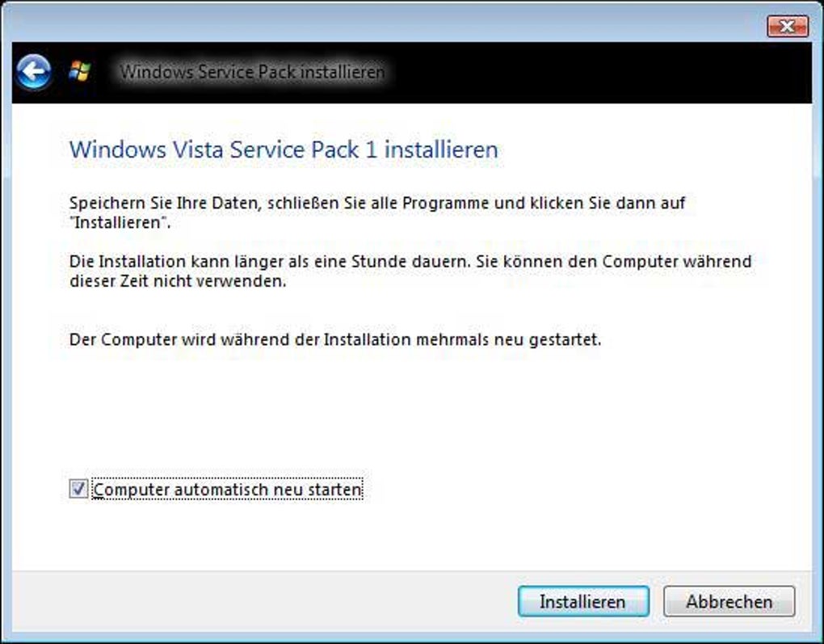824x644 pixels.
Task: Click the 'Windows Service Pack installieren' title text
Action: tap(252, 72)
